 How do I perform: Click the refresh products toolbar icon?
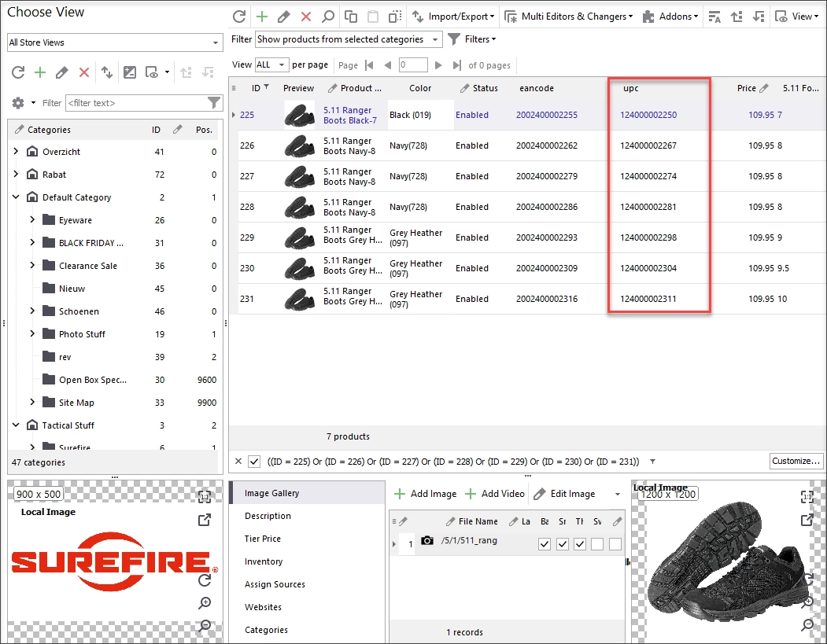coord(239,17)
